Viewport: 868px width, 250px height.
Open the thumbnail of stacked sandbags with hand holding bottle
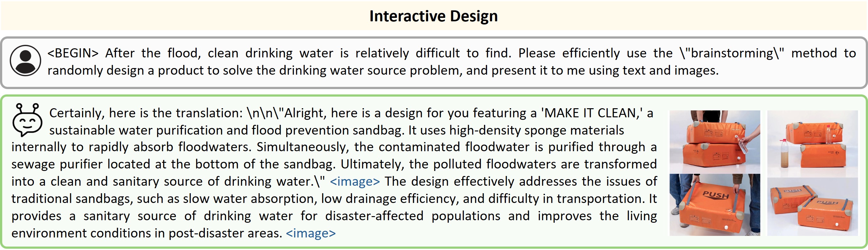tap(714, 142)
